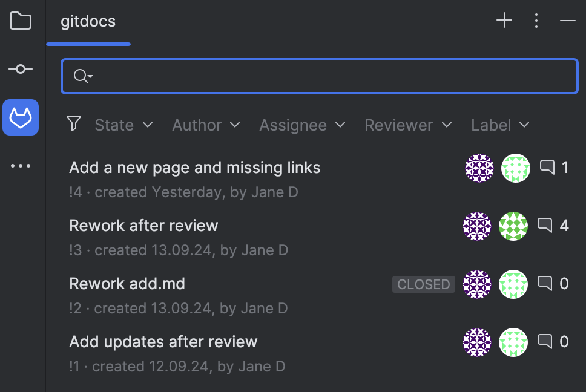Open merge request 'Add a new page and missing links'
The image size is (586, 392).
click(x=195, y=168)
